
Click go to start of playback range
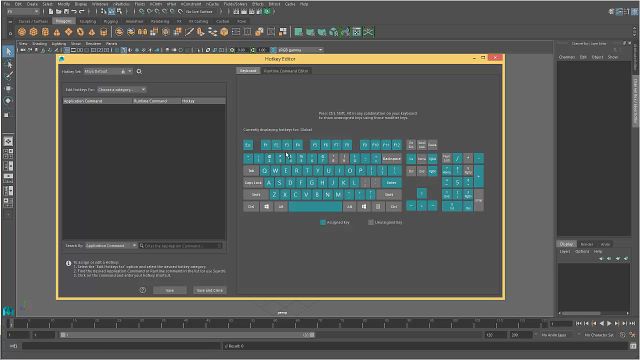tap(578, 323)
